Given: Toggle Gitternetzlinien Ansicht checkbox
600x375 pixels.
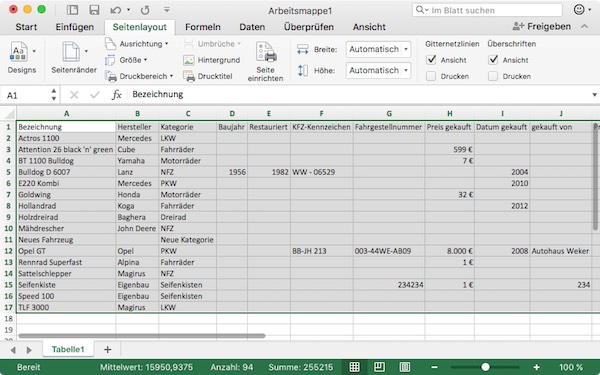Looking at the screenshot, I should click(431, 60).
